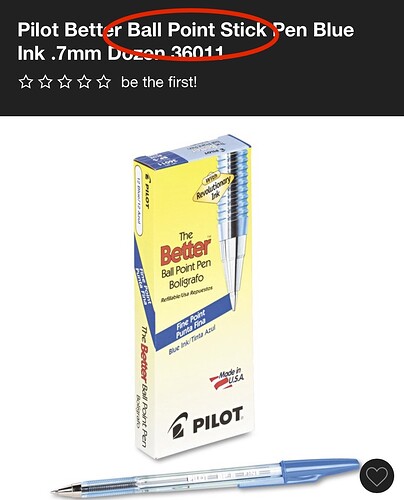Open the 'be the first!' review link

pyautogui.click(x=159, y=82)
